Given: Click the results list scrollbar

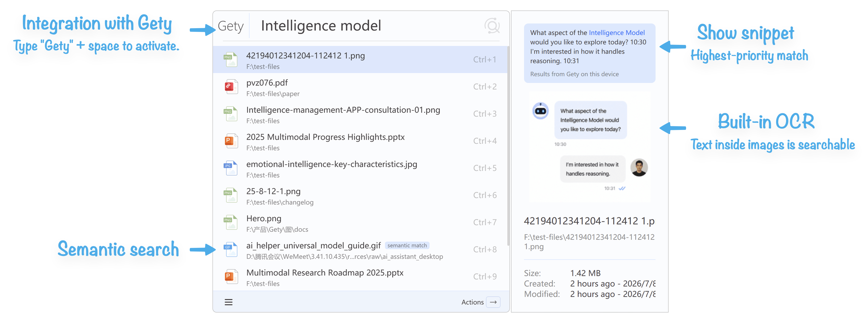Looking at the screenshot, I should coord(508,146).
